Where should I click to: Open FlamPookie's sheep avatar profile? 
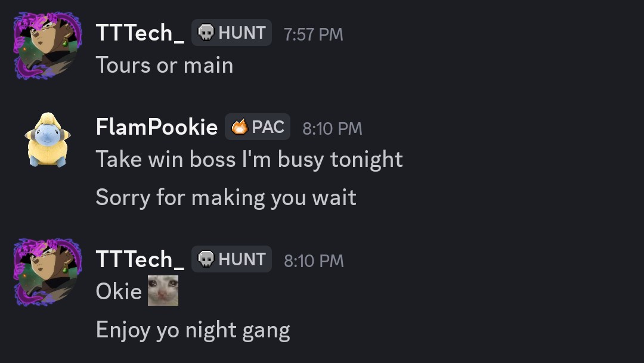click(x=47, y=139)
